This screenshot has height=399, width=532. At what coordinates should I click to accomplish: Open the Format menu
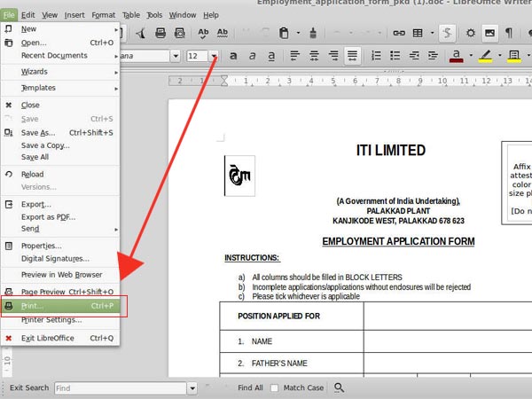click(x=104, y=15)
